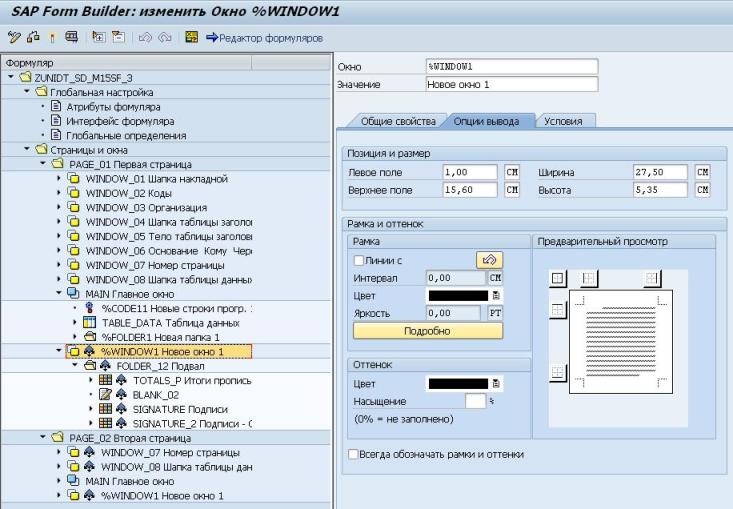Screen dimensions: 733x509
Task: Collapse PAGE_01 Первая страница node
Action: [x=43, y=163]
